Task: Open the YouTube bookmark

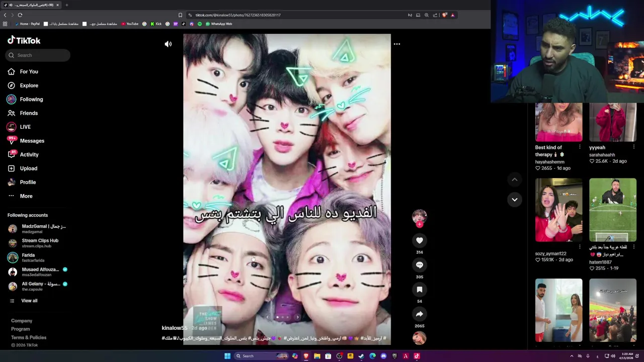Action: [x=130, y=24]
